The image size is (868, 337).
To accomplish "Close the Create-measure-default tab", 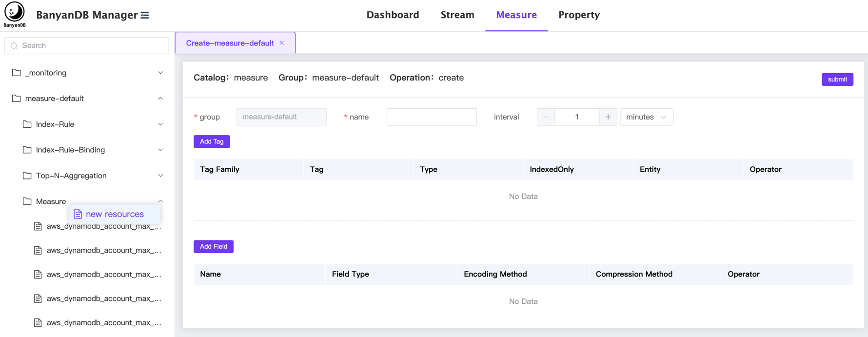I will pos(282,43).
